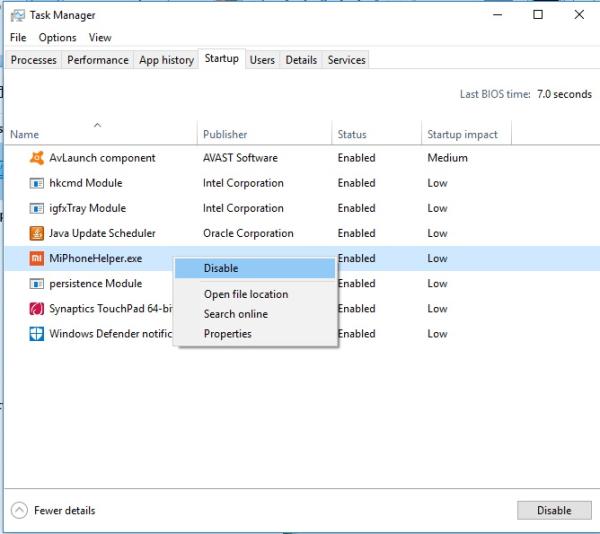Sort by Startup impact column header
This screenshot has width=600, height=534.
[x=463, y=134]
